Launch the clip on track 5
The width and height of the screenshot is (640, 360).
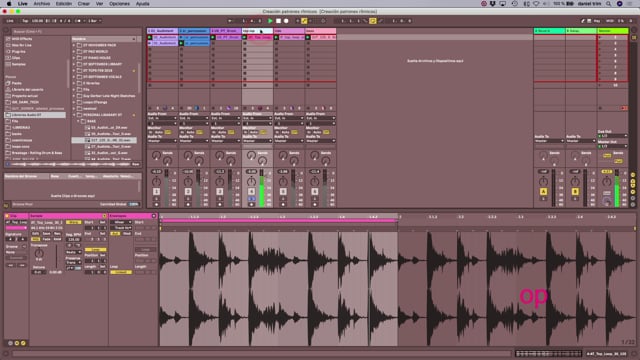(276, 37)
